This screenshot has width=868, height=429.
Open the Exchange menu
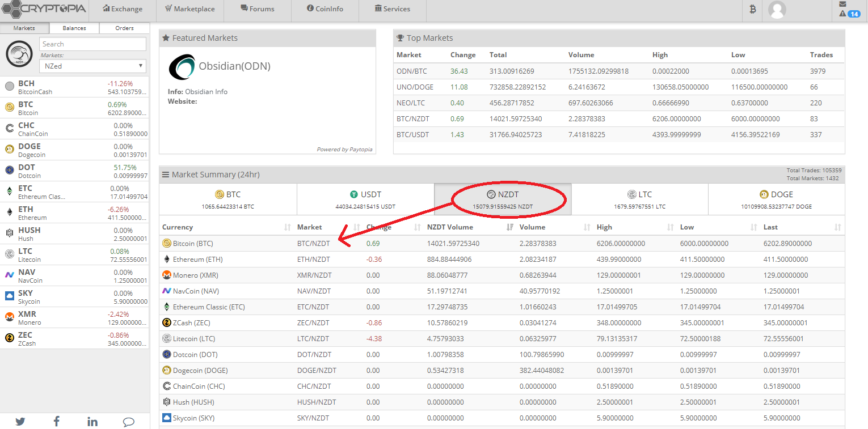pyautogui.click(x=123, y=9)
